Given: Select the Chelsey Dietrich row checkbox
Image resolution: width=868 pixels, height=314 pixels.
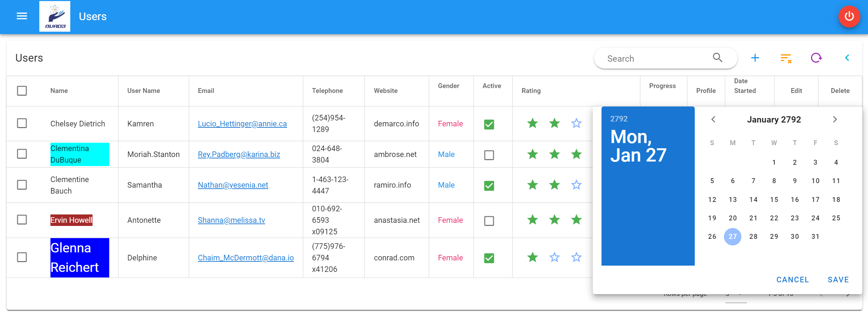Looking at the screenshot, I should click(22, 123).
